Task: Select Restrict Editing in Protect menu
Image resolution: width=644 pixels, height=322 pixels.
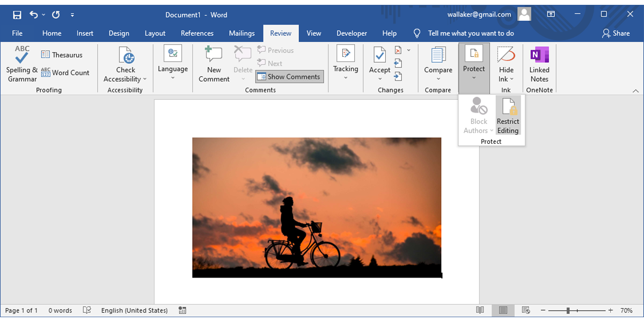Action: [508, 116]
